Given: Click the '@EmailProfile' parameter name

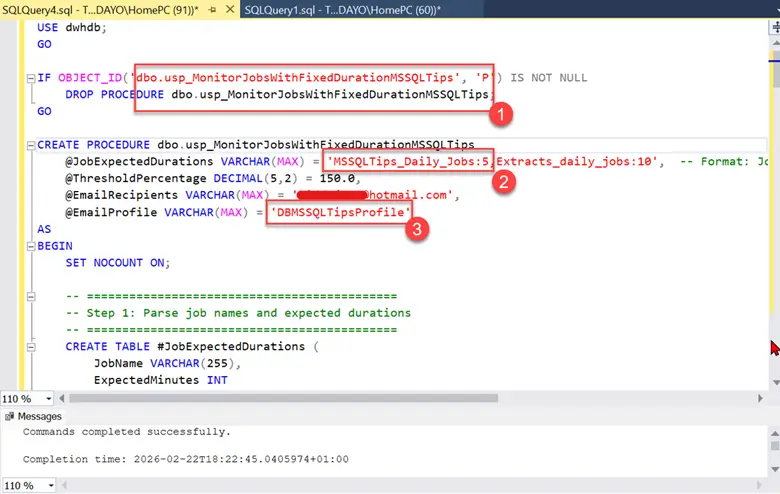Looking at the screenshot, I should pos(111,212).
